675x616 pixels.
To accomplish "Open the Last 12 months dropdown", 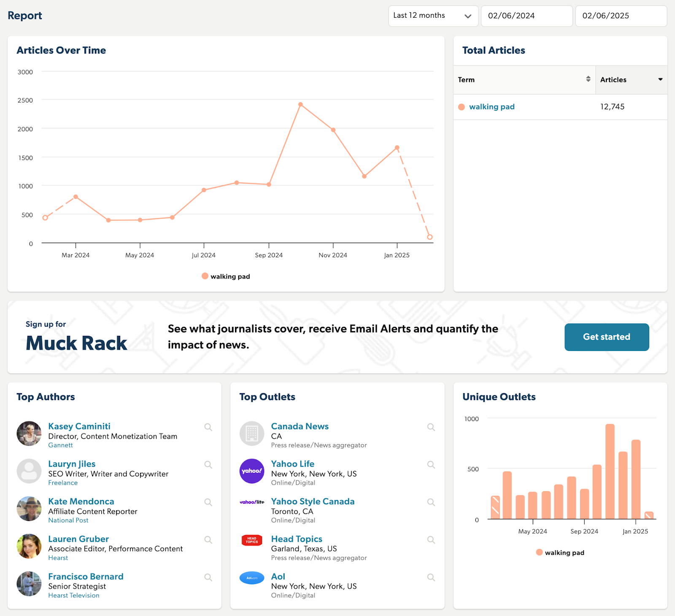I will pyautogui.click(x=433, y=16).
